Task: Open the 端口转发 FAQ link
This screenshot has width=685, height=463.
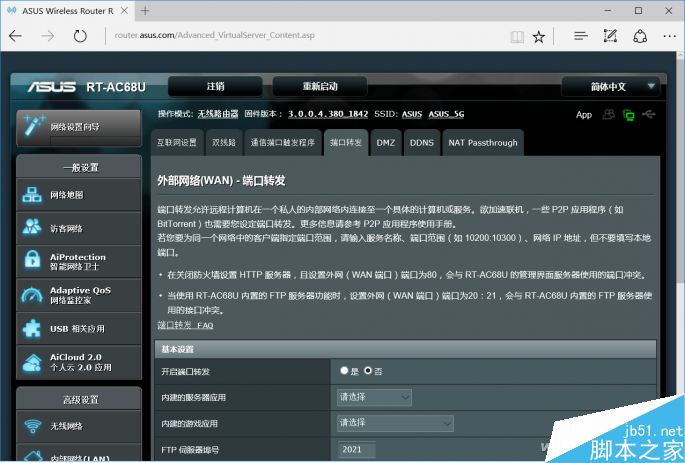Action: click(x=185, y=325)
